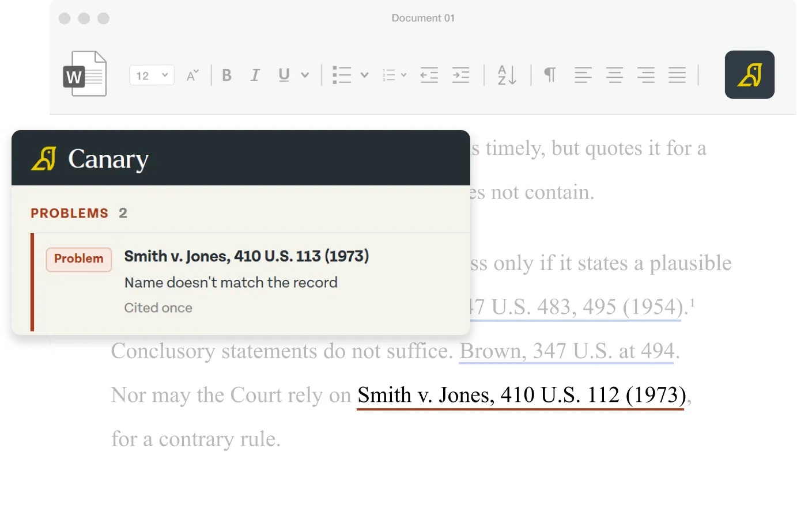The width and height of the screenshot is (797, 532).
Task: Open the Canary add-in button in toolbar
Action: [x=749, y=75]
